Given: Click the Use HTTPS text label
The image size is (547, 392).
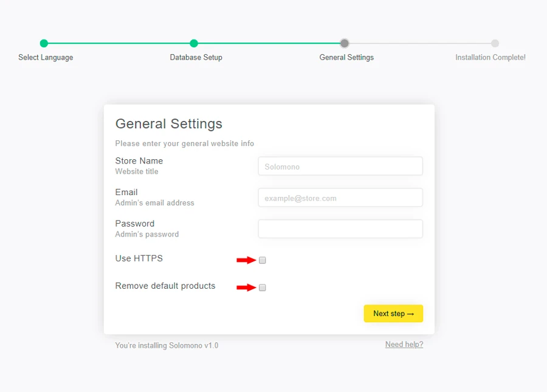Looking at the screenshot, I should click(x=139, y=258).
